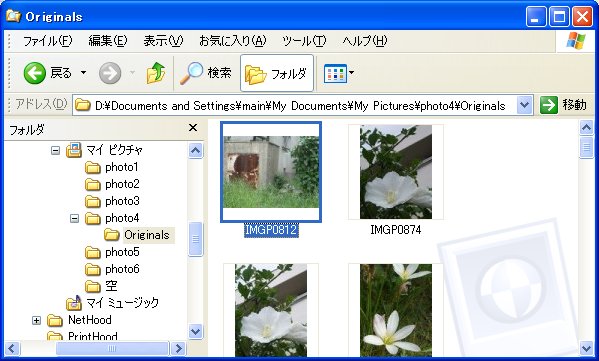This screenshot has height=361, width=599.
Task: Select the NetHood folder
Action: click(x=79, y=320)
